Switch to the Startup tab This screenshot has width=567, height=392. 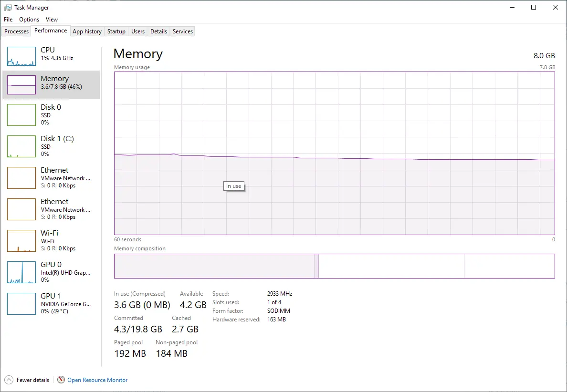116,31
